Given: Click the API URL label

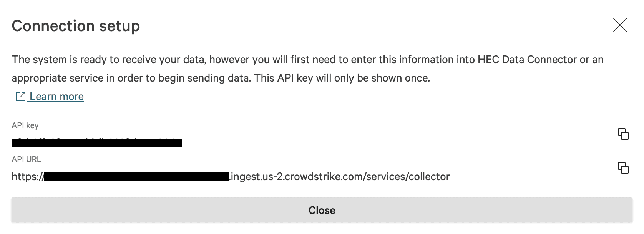Looking at the screenshot, I should coord(26,159).
